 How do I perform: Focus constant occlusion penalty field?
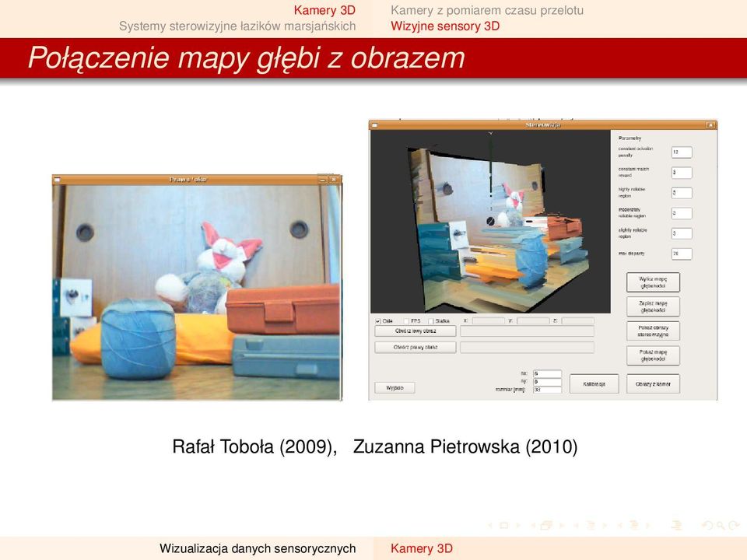(x=682, y=152)
